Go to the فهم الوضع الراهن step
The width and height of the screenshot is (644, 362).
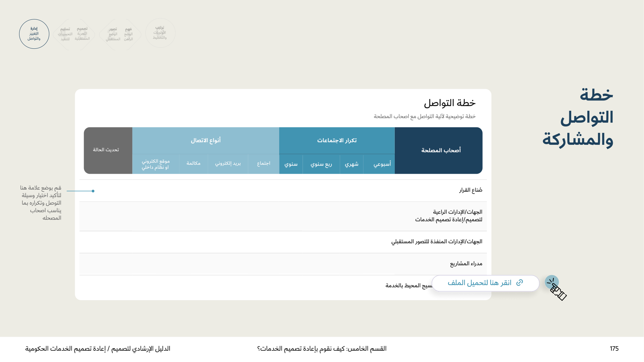pyautogui.click(x=128, y=34)
